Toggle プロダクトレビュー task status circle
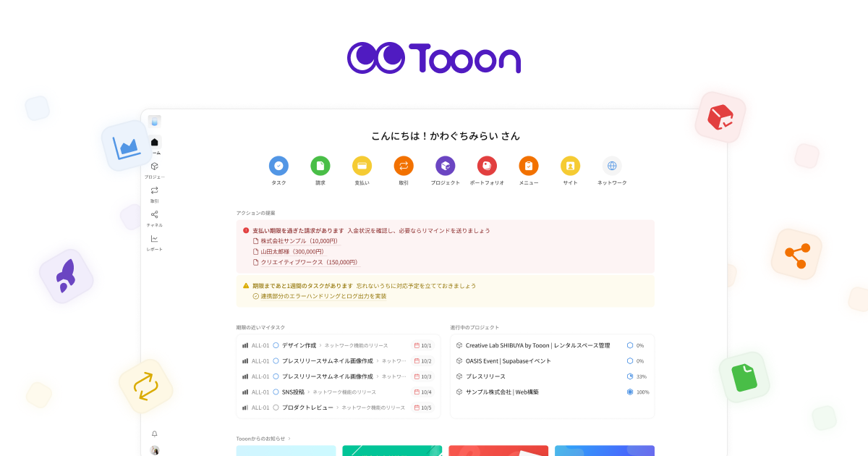Screen dimensions: 868x456 [276, 408]
